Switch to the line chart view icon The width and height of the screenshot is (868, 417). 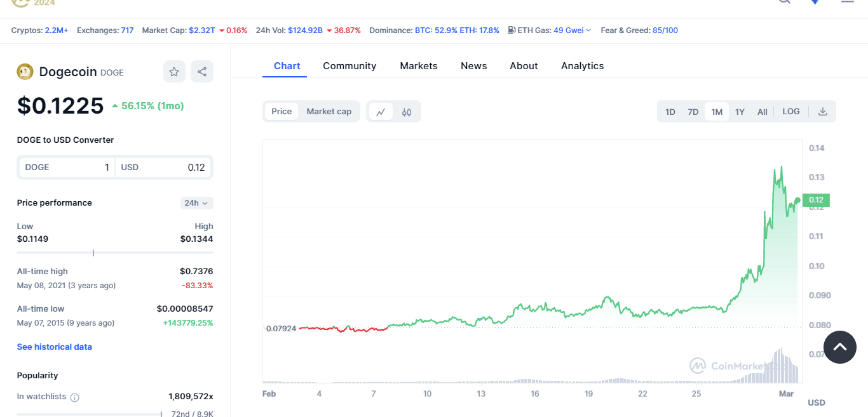pyautogui.click(x=381, y=112)
